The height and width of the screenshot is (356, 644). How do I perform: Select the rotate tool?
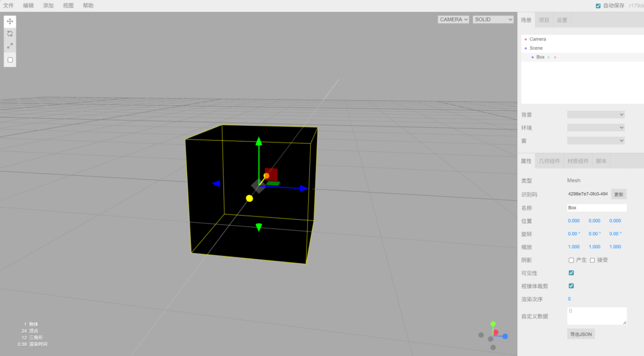pos(10,34)
